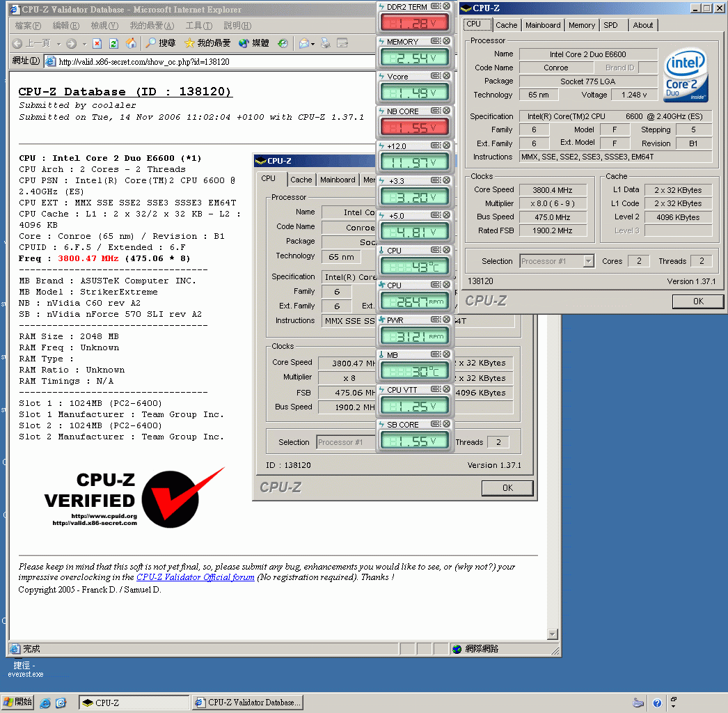Refresh the page in Internet Explorer

(x=113, y=43)
